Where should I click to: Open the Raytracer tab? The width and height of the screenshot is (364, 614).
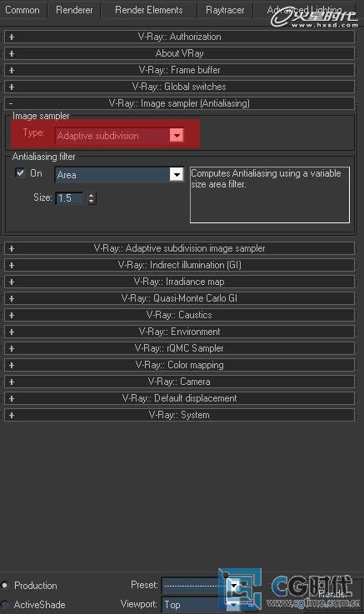(x=225, y=10)
